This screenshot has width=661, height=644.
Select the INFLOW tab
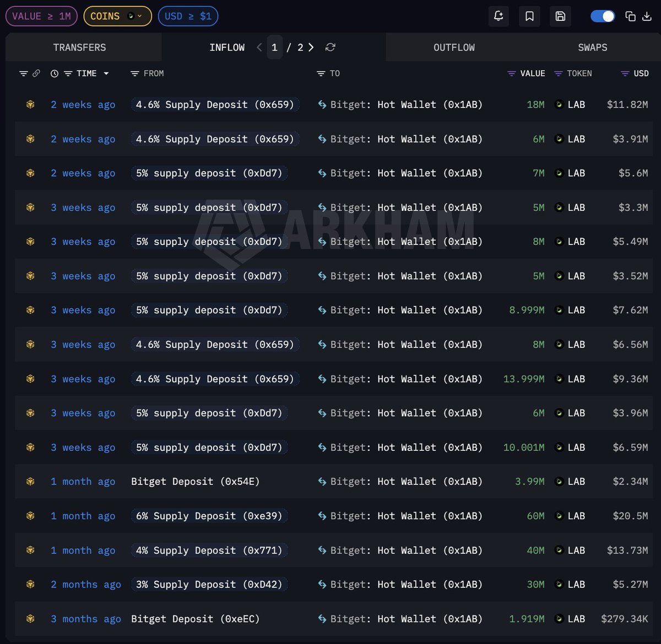[x=227, y=47]
